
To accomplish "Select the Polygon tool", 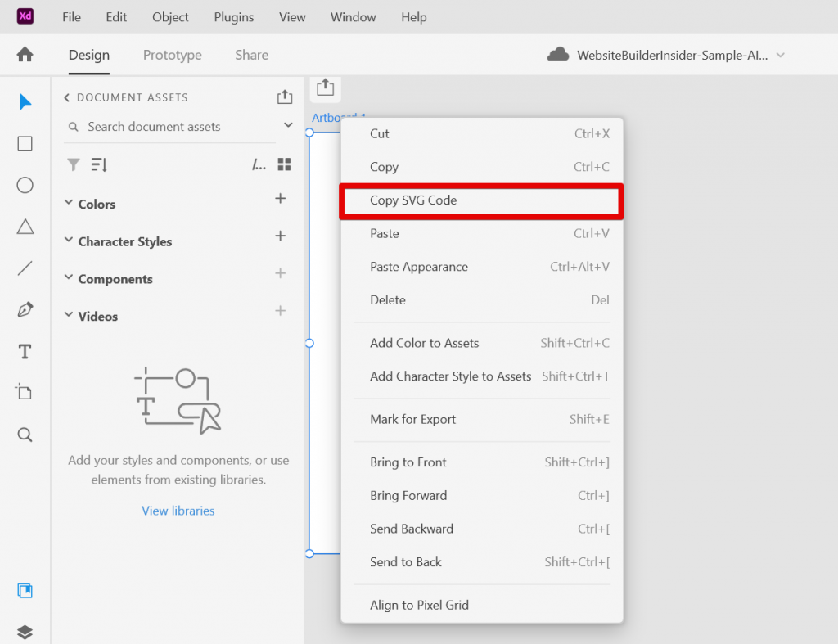I will (25, 227).
